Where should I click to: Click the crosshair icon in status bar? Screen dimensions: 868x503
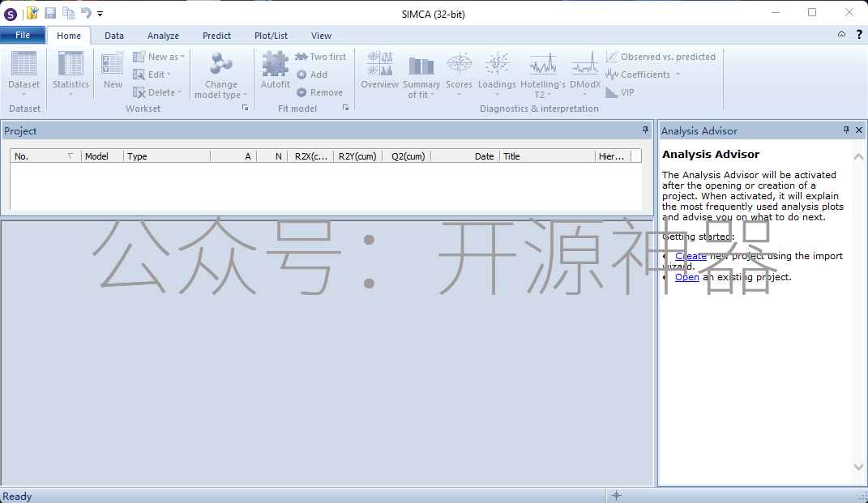coord(616,495)
